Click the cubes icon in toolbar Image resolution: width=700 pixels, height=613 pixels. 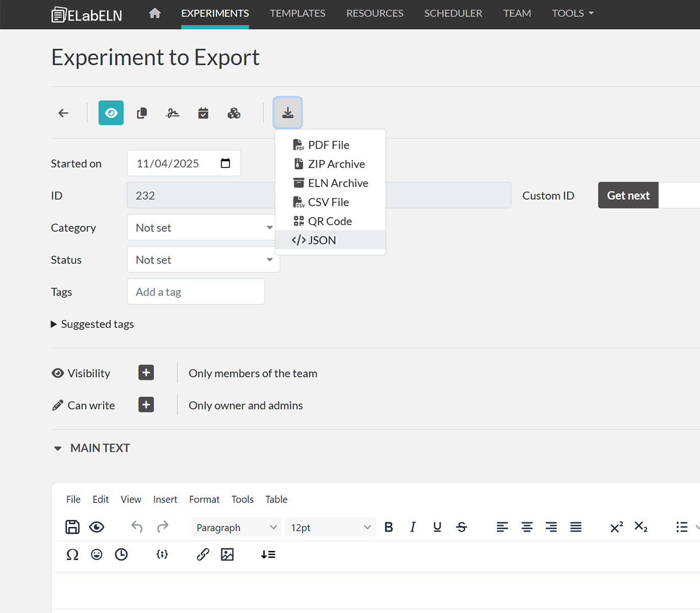coord(234,113)
